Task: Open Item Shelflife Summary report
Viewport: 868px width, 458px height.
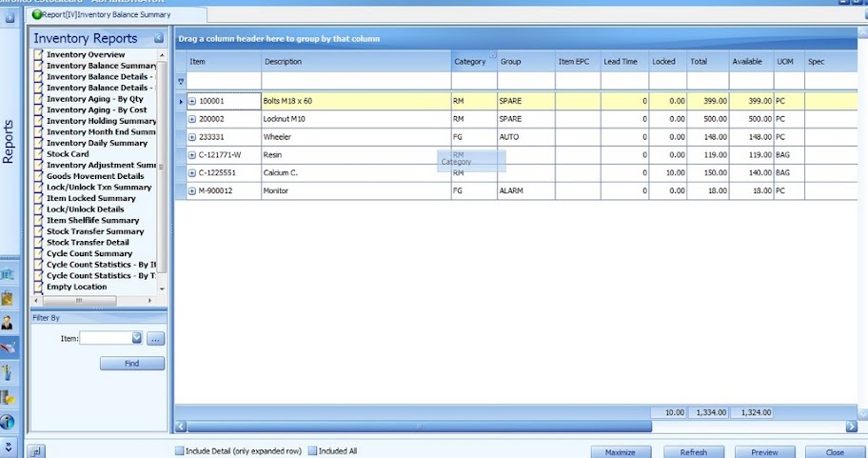Action: point(92,220)
